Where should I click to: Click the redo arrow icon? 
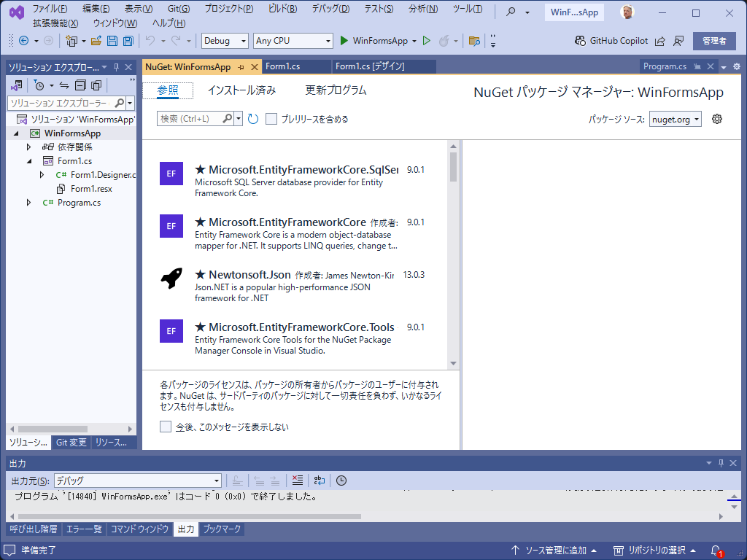(176, 41)
